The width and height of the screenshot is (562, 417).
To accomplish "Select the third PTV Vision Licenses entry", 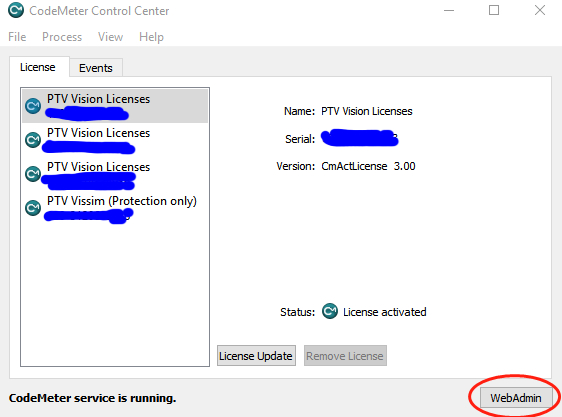I will pyautogui.click(x=115, y=174).
